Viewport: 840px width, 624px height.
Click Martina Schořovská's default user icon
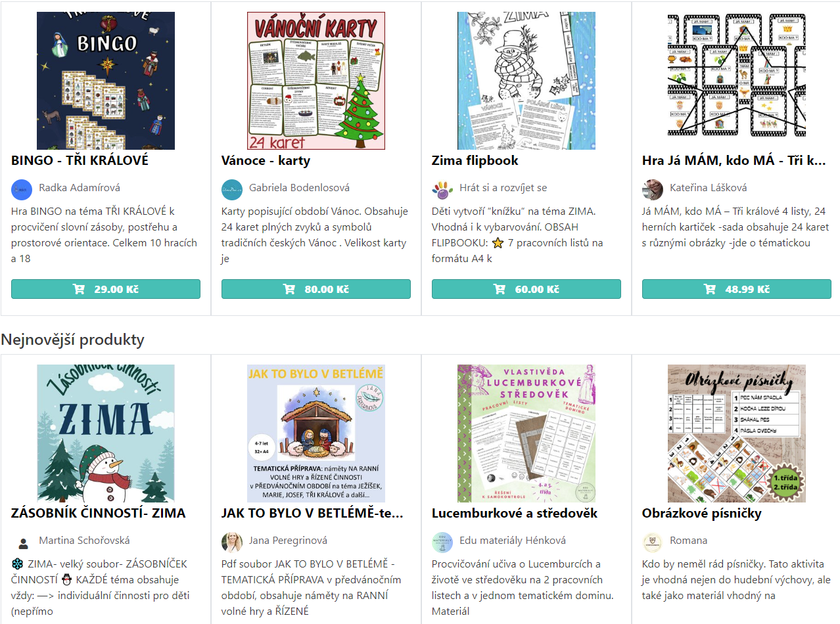(x=22, y=543)
